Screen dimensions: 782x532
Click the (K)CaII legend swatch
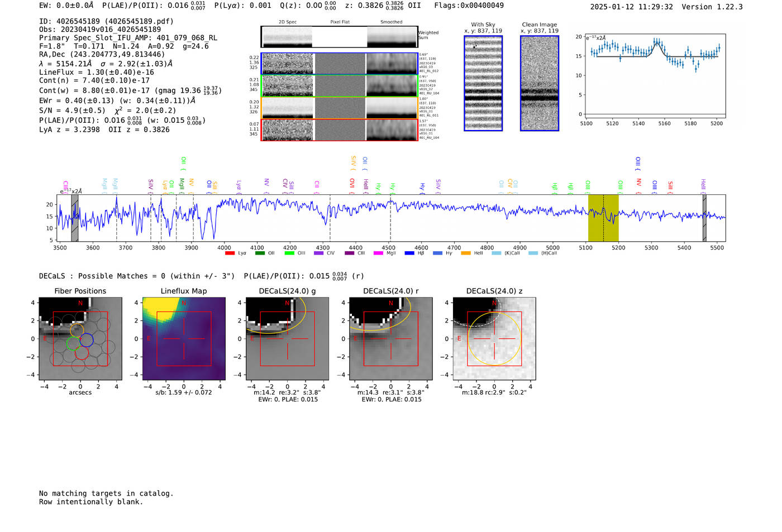coord(497,253)
